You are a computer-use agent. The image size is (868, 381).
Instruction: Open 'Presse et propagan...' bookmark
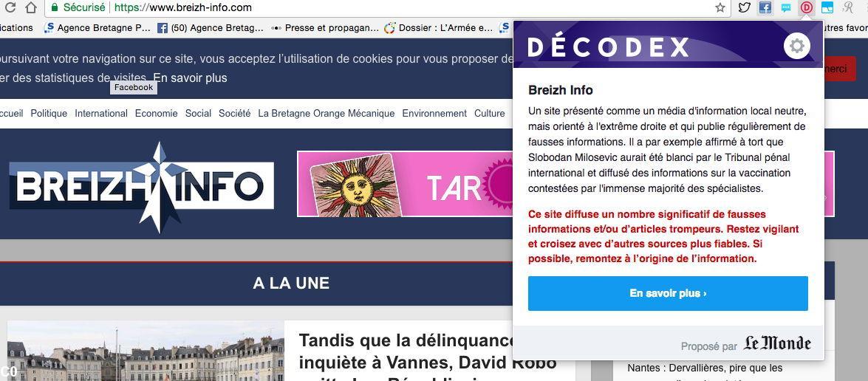pos(324,28)
